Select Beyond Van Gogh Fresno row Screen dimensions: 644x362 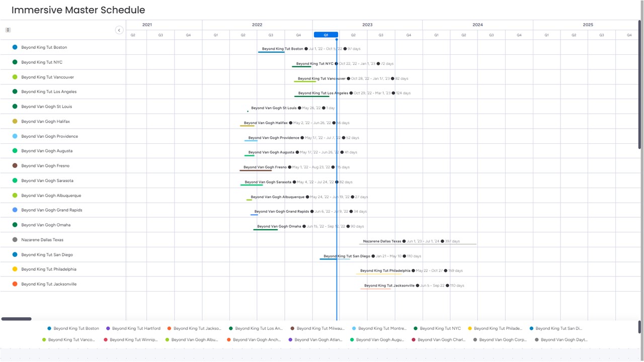pos(63,165)
